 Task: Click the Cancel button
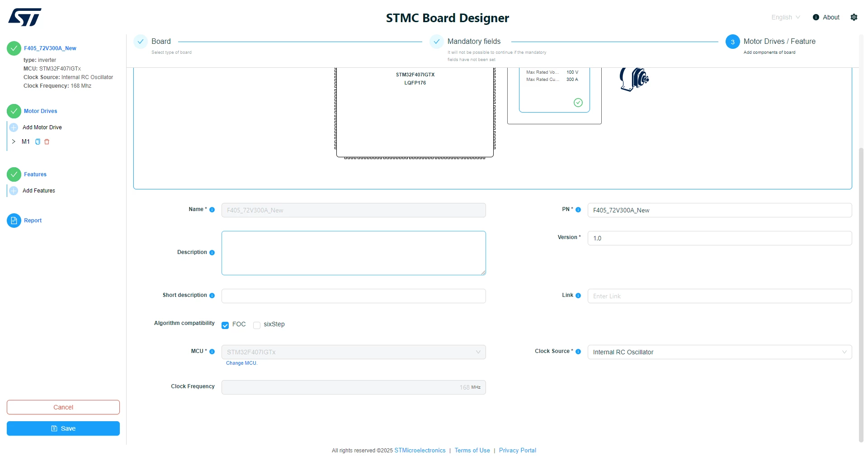[x=63, y=407]
